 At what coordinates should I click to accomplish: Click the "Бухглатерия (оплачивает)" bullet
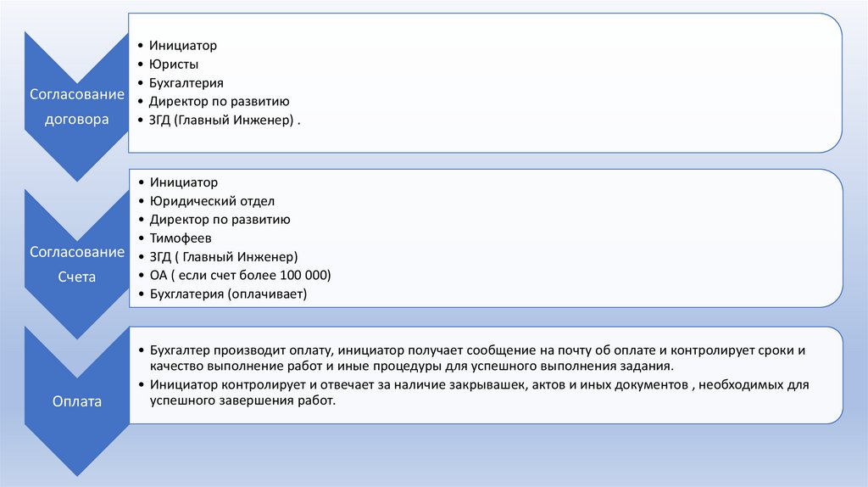228,294
